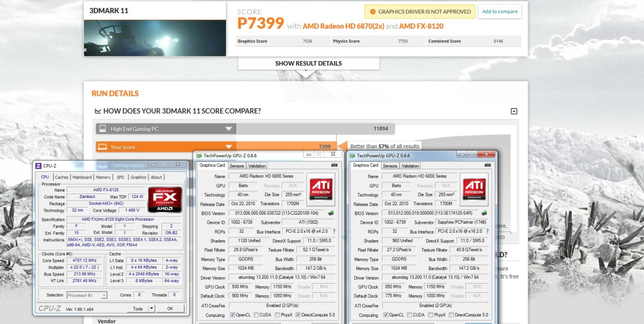
Task: Click the AMD FX-8120 link in the score header
Action: pos(421,26)
